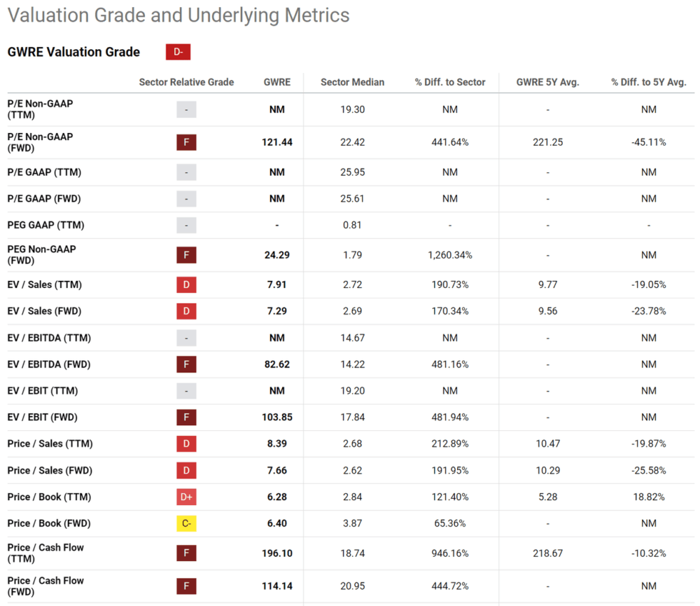Image resolution: width=700 pixels, height=606 pixels.
Task: Click the GWRE value 24.29
Action: tap(276, 255)
